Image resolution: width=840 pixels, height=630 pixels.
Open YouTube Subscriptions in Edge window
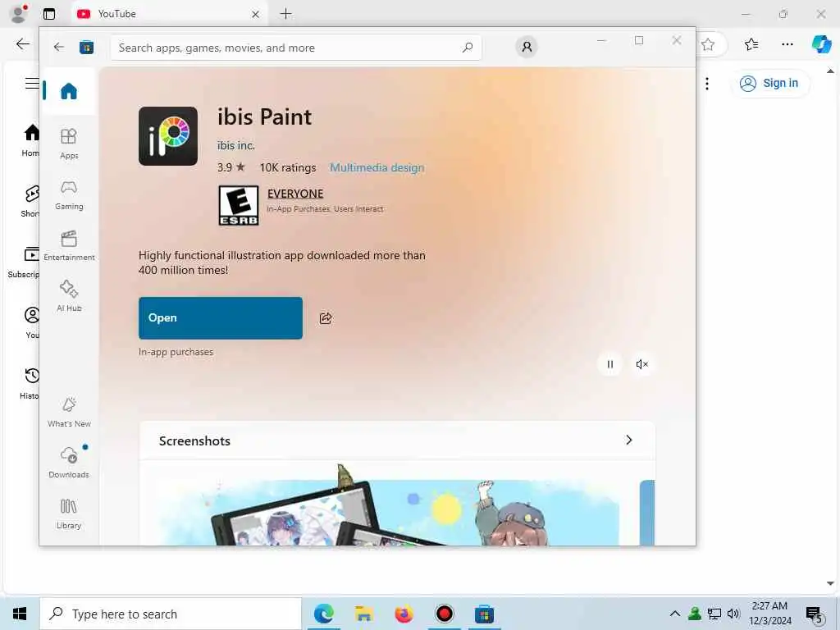point(24,262)
